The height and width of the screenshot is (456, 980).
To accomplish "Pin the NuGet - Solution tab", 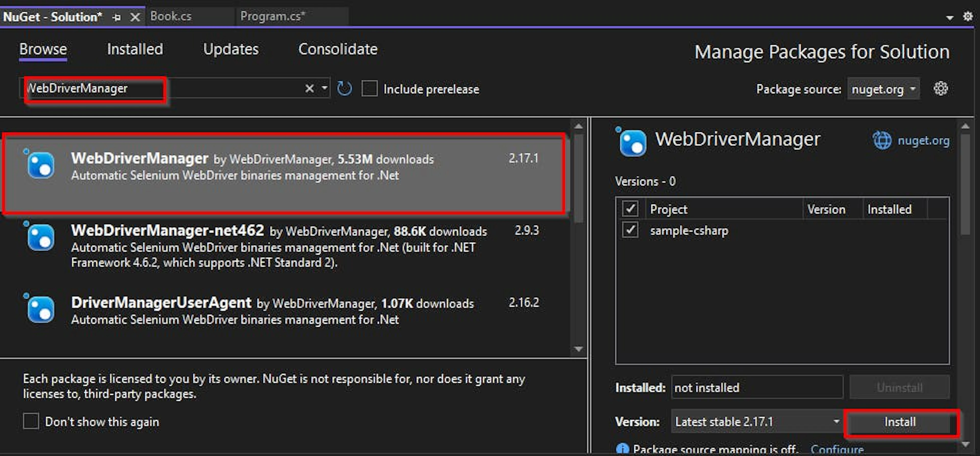I will pos(117,17).
